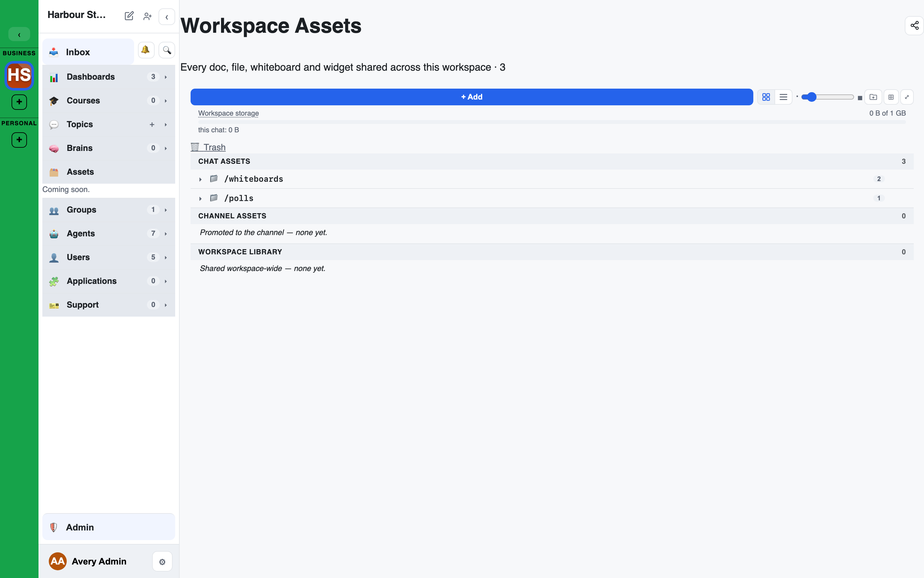Expand the Courses section arrow
924x578 pixels.
pos(166,101)
